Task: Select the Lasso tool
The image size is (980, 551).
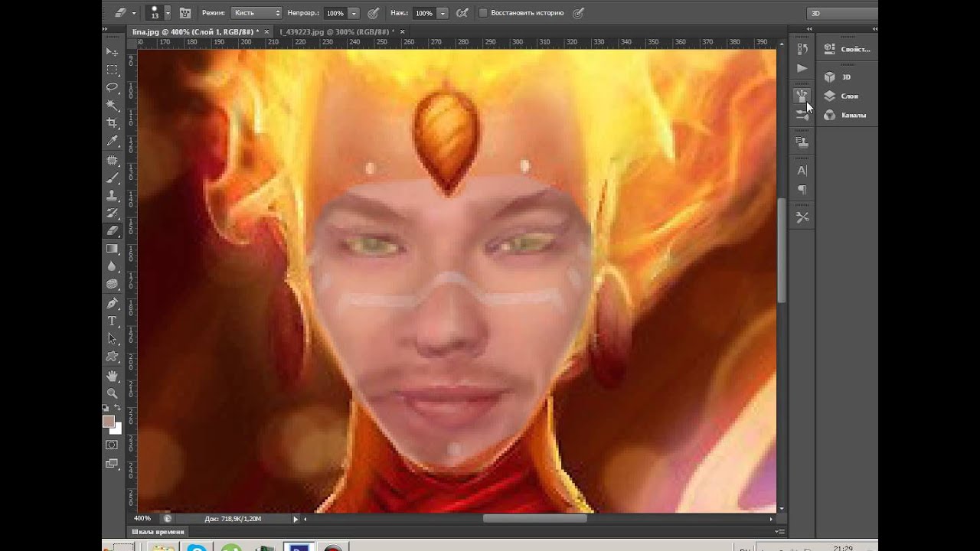Action: 112,87
